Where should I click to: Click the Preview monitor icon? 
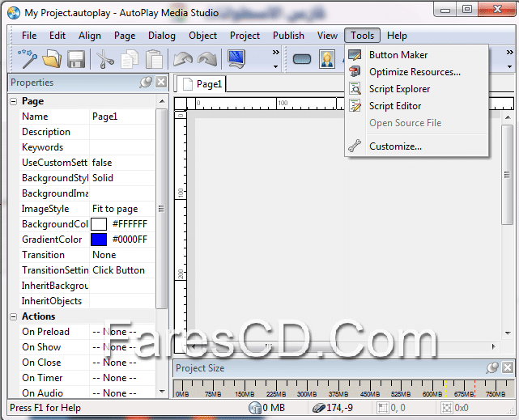[236, 59]
